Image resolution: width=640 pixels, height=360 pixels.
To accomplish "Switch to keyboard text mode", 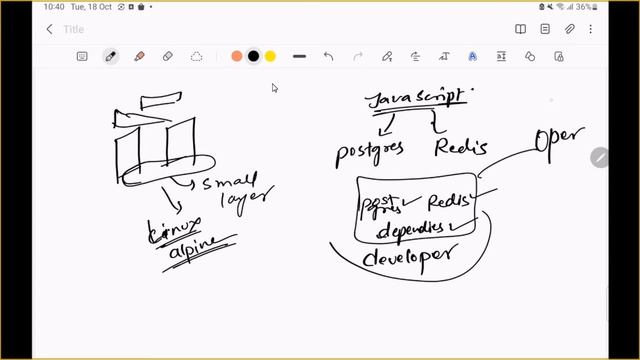I will click(x=82, y=56).
